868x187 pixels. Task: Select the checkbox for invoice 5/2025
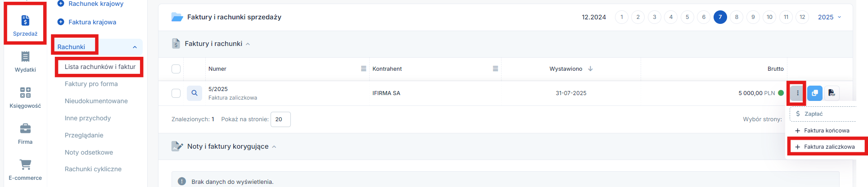point(176,93)
